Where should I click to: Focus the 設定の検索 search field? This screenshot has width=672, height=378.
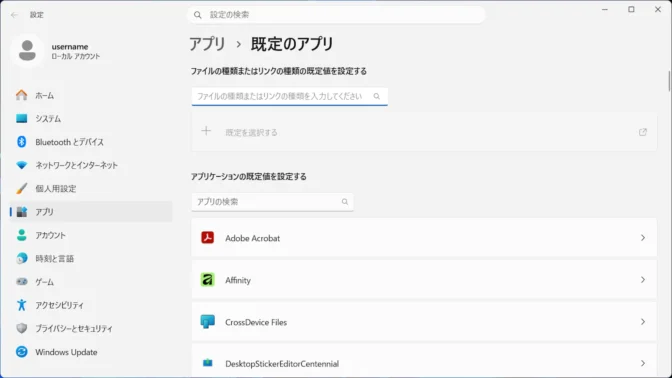point(336,15)
